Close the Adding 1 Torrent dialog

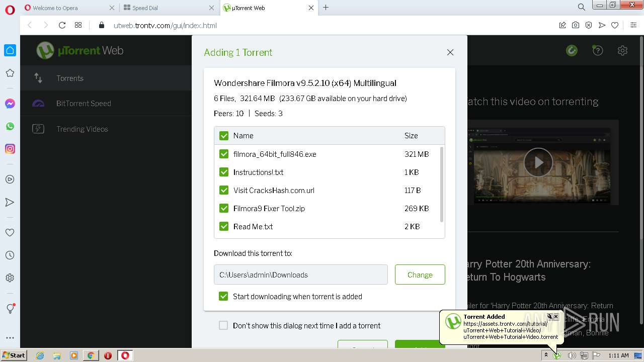(450, 52)
